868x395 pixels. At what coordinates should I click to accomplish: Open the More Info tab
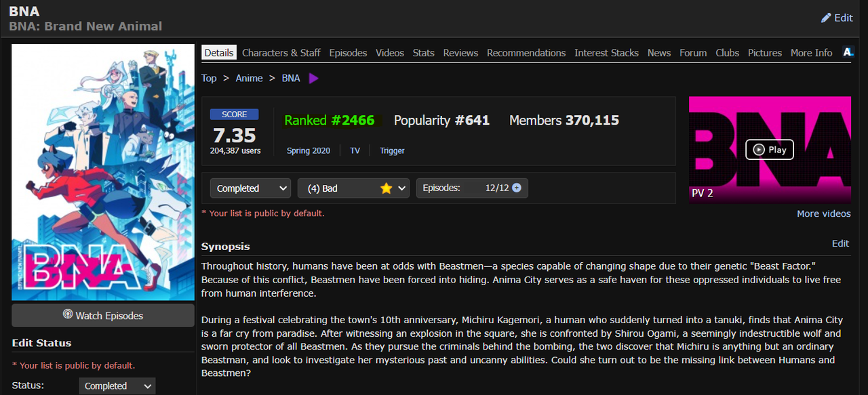812,52
